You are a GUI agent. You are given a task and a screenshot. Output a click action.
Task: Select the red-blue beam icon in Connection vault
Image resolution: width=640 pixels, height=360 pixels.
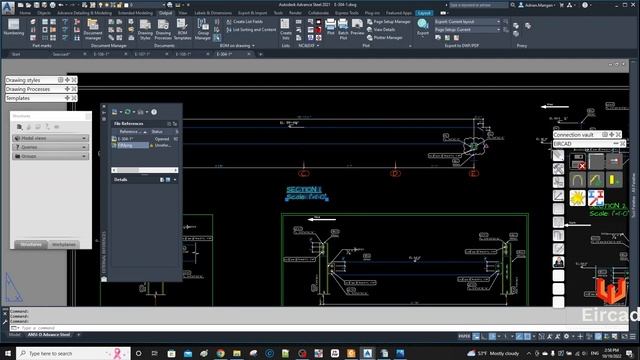tap(596, 198)
